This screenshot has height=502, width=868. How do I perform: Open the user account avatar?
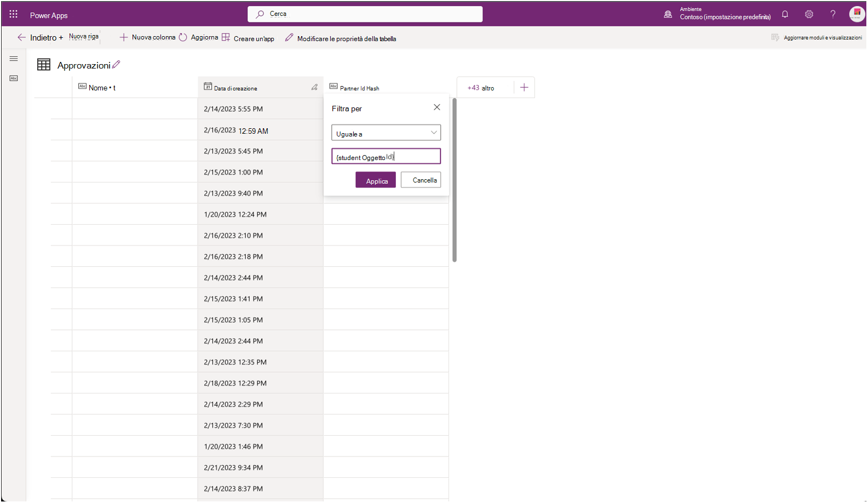point(856,14)
